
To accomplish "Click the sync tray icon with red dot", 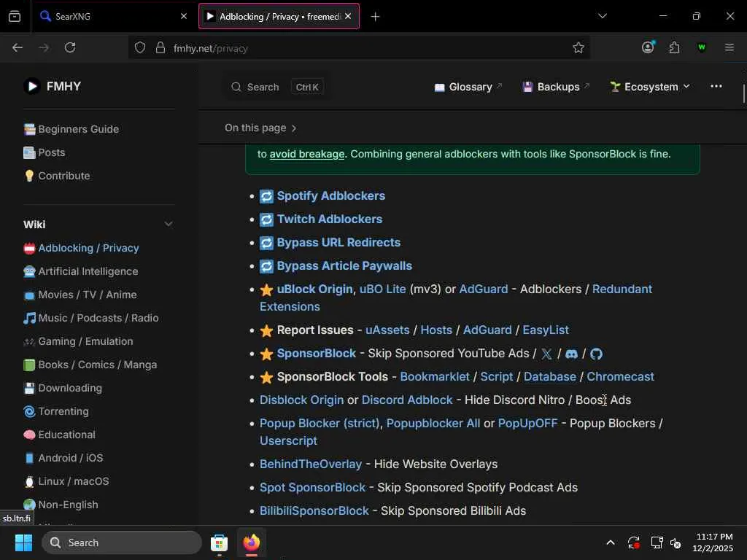I will 634,542.
